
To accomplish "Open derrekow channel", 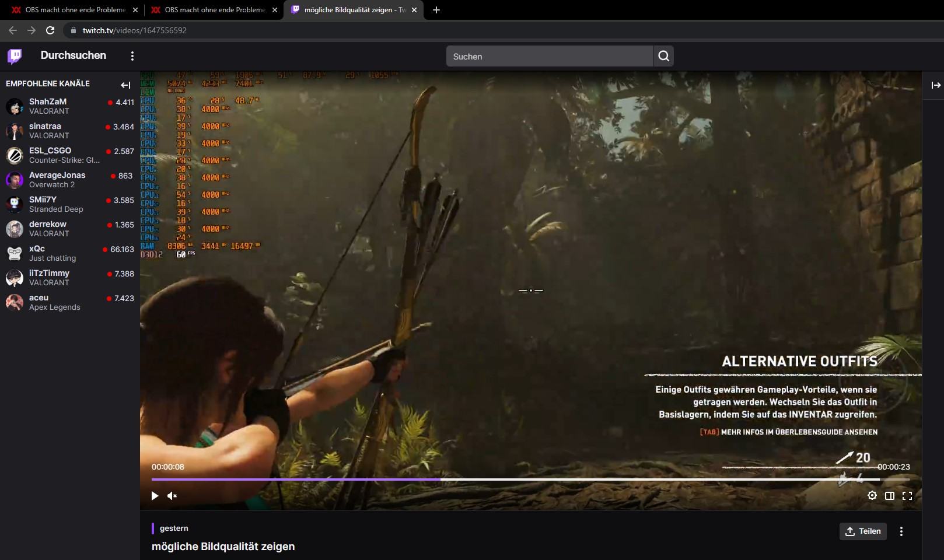I will click(70, 229).
